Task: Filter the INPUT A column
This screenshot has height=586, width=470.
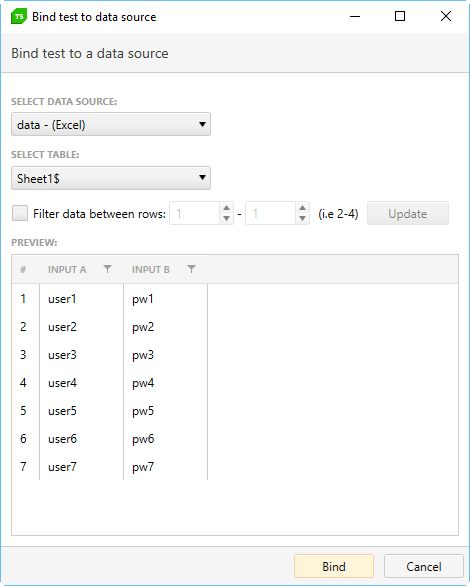Action: (107, 269)
